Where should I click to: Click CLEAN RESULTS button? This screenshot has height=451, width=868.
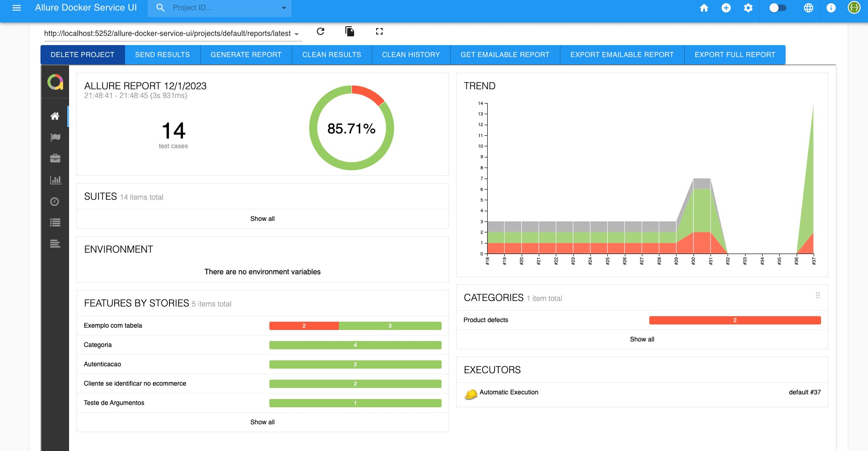pyautogui.click(x=332, y=55)
